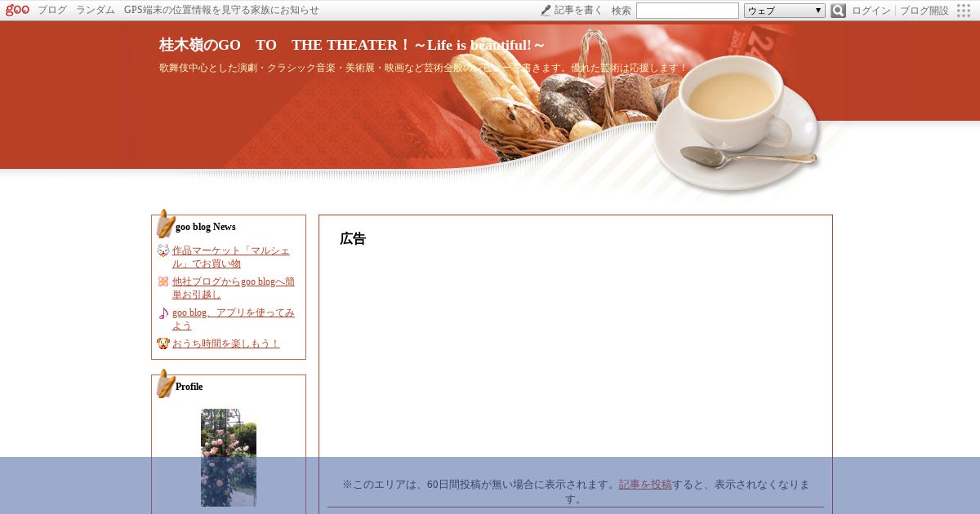Open the ブログ link in top bar
This screenshot has width=980, height=514.
[52, 11]
